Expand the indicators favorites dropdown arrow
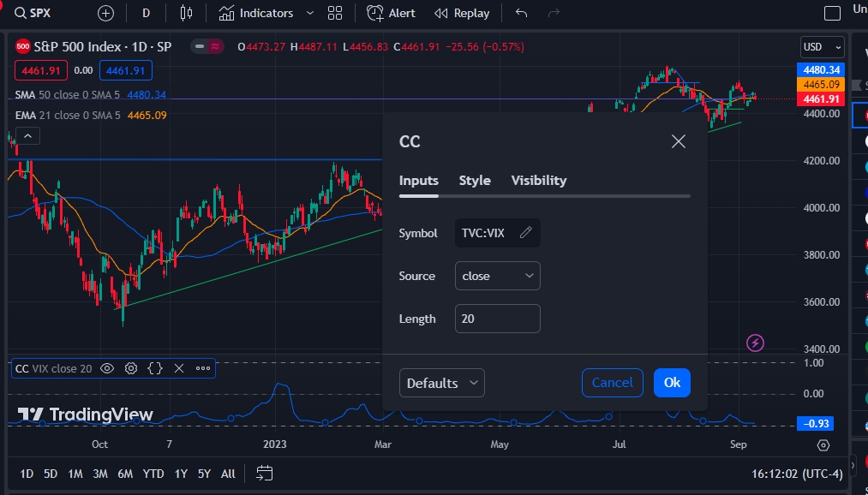Image resolution: width=868 pixels, height=495 pixels. (x=310, y=13)
